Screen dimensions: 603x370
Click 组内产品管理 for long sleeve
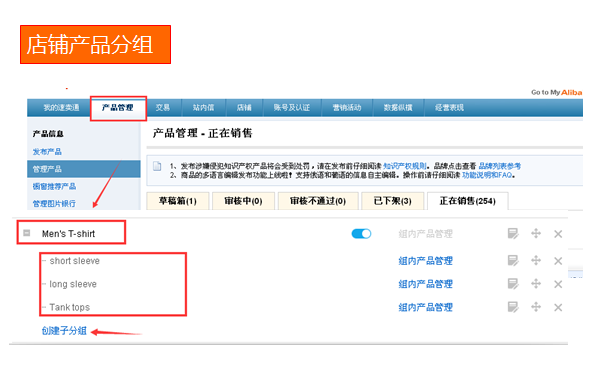(425, 284)
